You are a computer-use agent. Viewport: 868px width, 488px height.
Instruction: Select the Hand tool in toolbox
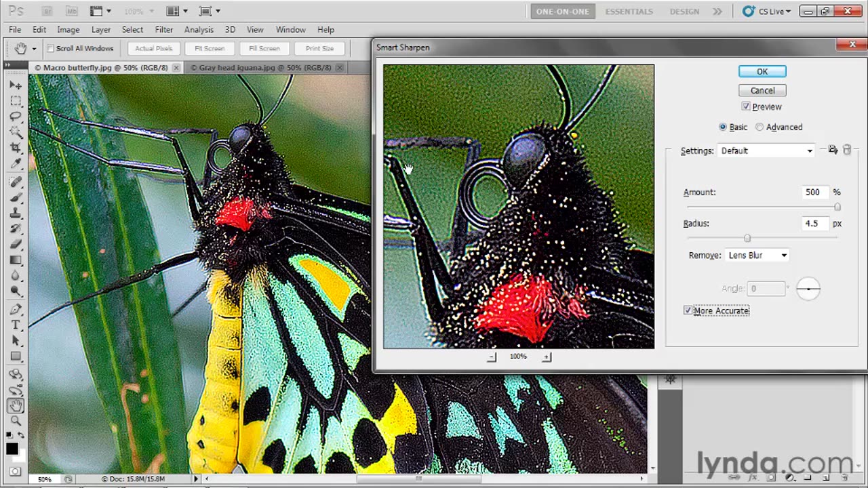[16, 405]
